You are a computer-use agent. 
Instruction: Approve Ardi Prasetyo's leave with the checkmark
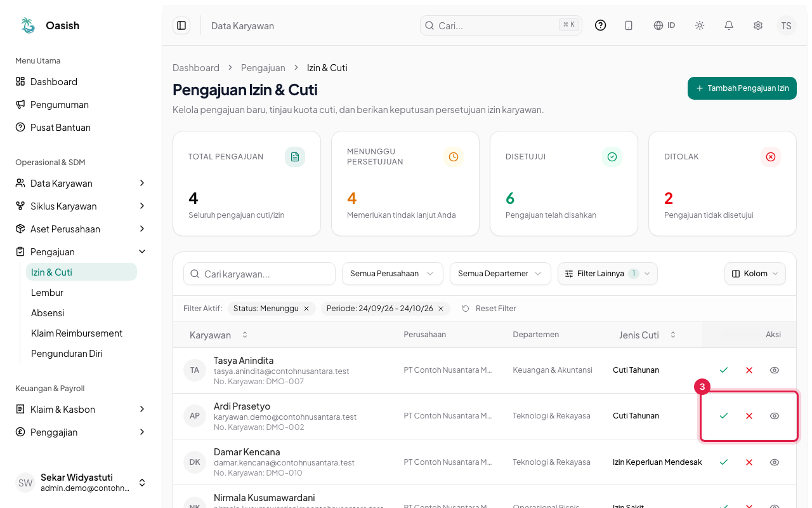coord(724,416)
